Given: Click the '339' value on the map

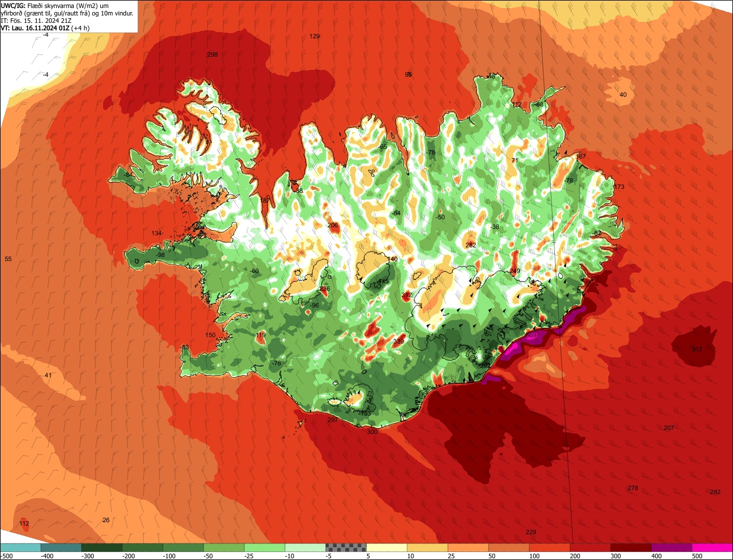Looking at the screenshot, I should coord(399,341).
